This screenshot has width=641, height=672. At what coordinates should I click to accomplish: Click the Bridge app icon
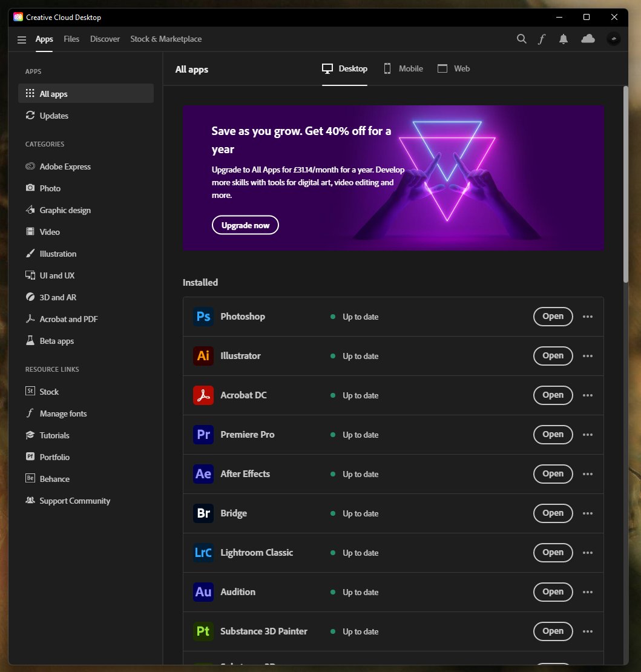click(203, 513)
